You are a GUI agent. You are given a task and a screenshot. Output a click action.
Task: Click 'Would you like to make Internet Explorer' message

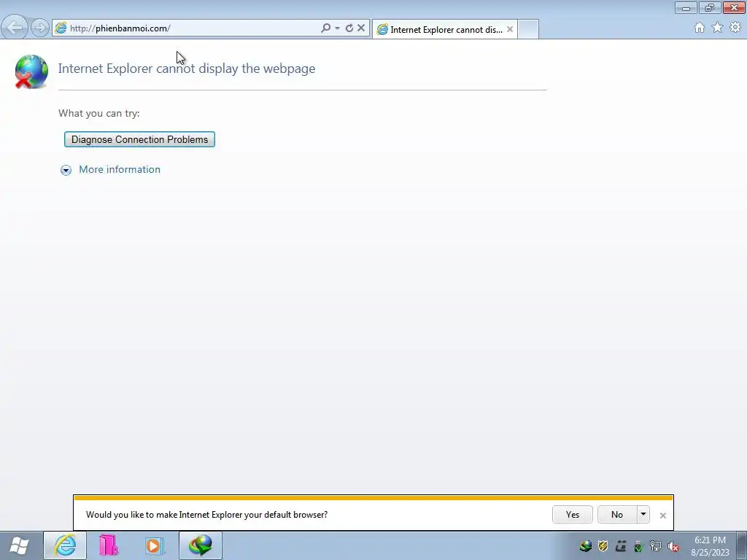point(206,515)
